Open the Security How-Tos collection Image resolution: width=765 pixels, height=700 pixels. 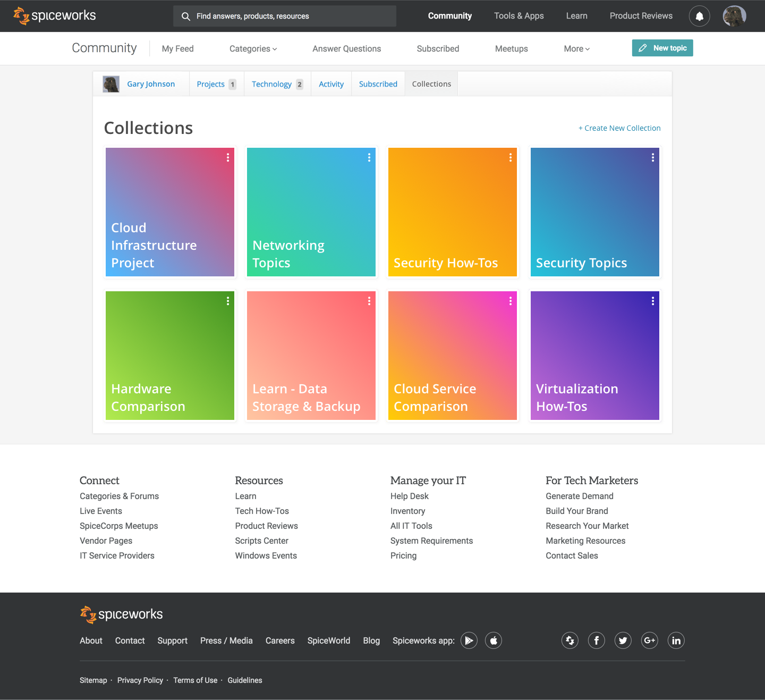(x=453, y=212)
